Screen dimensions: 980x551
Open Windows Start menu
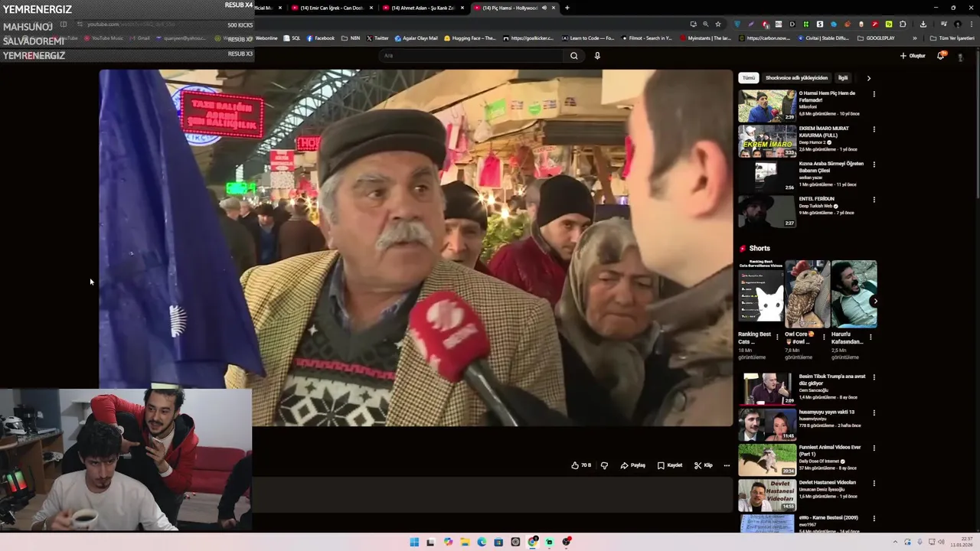coord(414,542)
